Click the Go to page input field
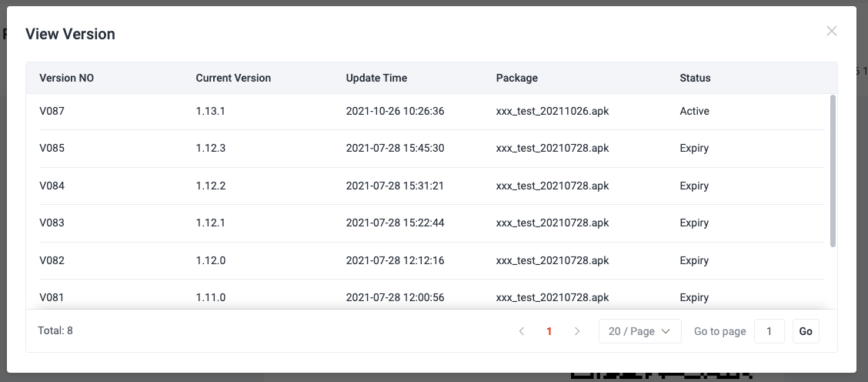868x382 pixels. point(770,331)
